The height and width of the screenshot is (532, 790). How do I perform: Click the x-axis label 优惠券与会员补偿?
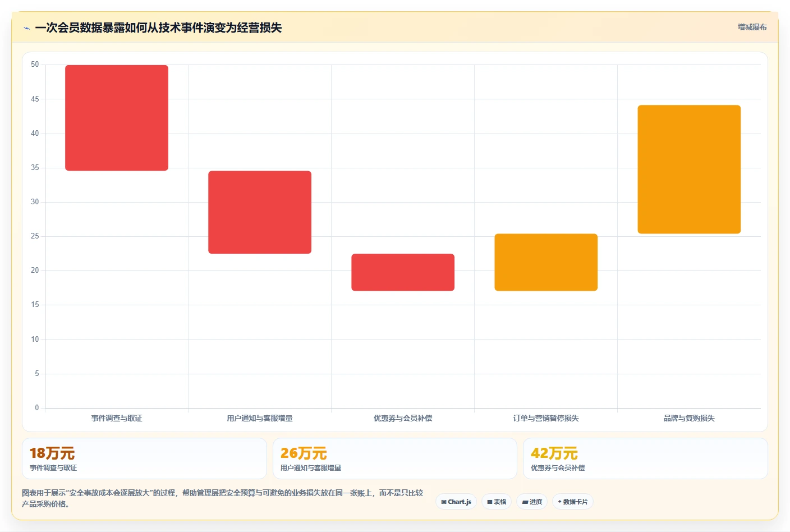pyautogui.click(x=403, y=418)
